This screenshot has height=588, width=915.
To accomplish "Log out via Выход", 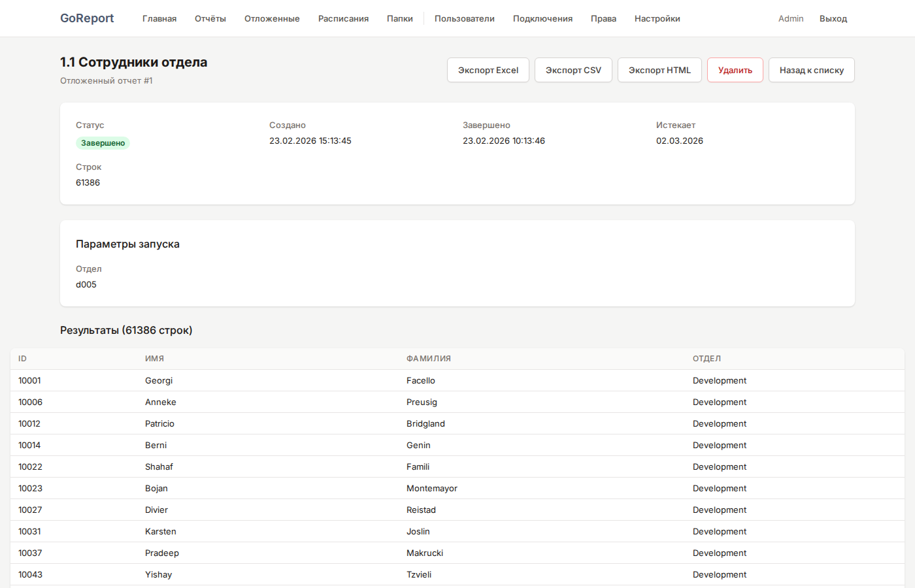I will point(833,19).
